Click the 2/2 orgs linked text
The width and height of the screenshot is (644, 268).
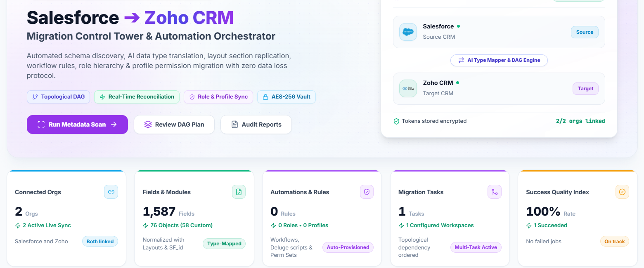coord(580,121)
